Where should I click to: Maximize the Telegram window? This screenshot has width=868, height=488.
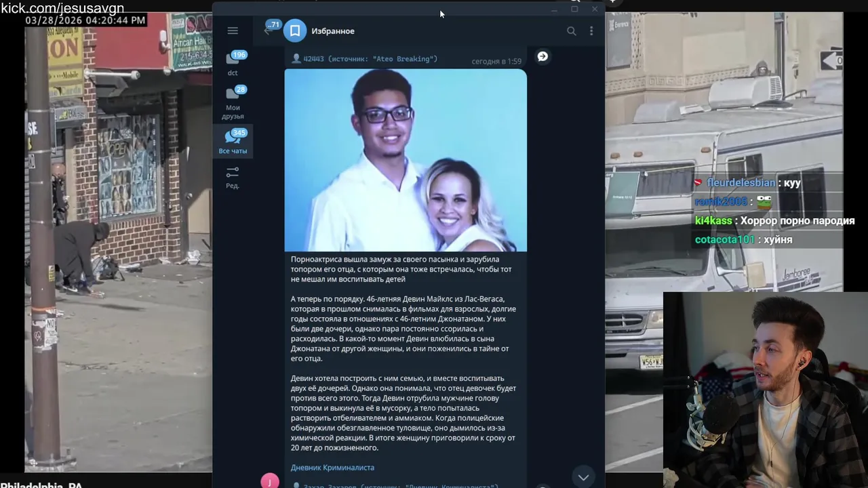(x=574, y=9)
